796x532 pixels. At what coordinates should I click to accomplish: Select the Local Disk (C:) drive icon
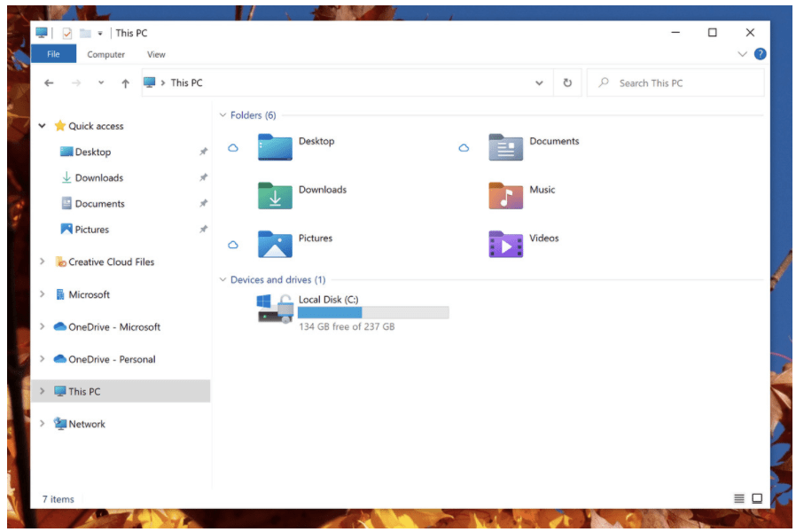pyautogui.click(x=275, y=309)
